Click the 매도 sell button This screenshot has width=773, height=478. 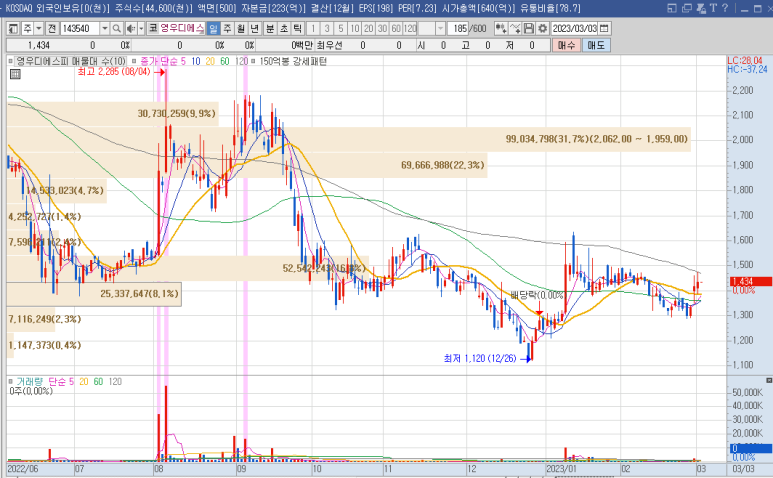click(596, 45)
